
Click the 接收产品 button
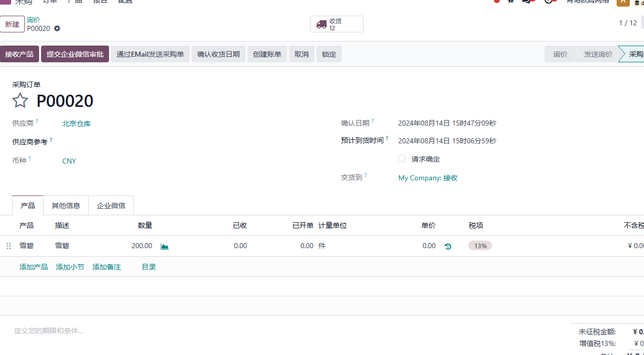pyautogui.click(x=19, y=54)
